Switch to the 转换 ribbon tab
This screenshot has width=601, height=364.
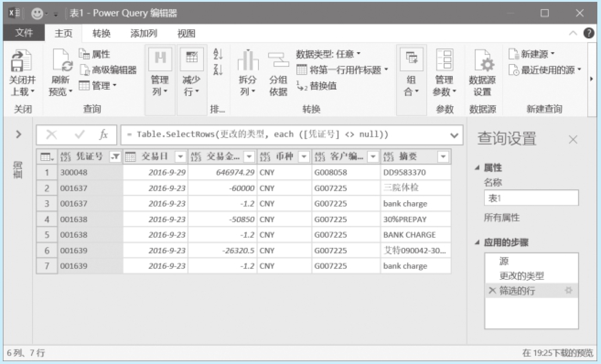pyautogui.click(x=101, y=33)
